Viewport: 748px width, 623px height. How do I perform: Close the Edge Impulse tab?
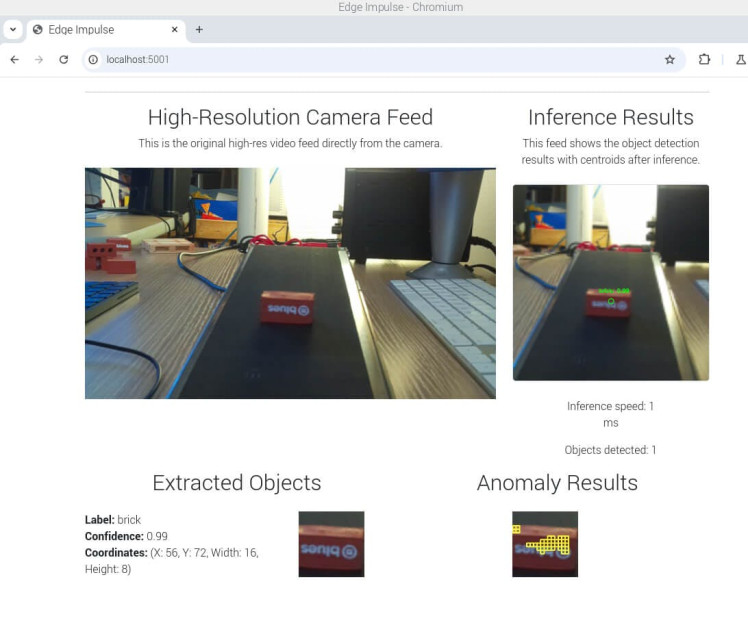click(175, 30)
